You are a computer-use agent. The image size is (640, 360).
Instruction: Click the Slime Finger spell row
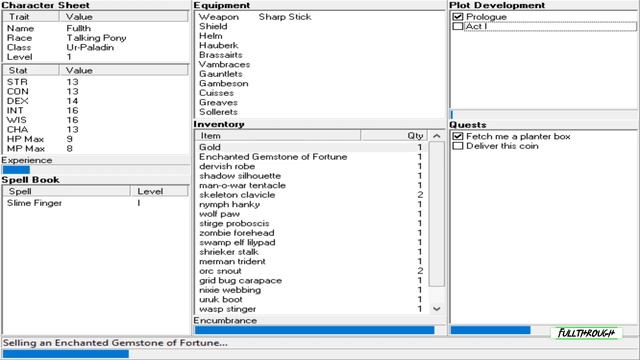(96, 203)
